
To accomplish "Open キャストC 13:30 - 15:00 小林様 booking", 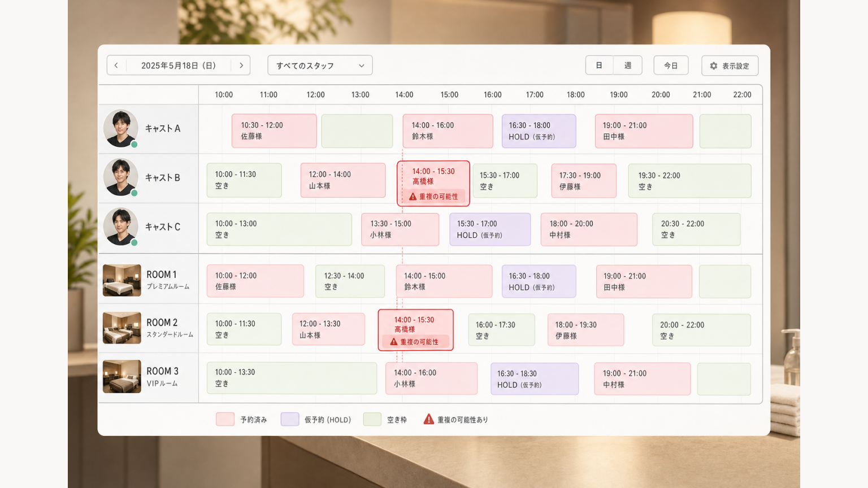I will point(400,229).
